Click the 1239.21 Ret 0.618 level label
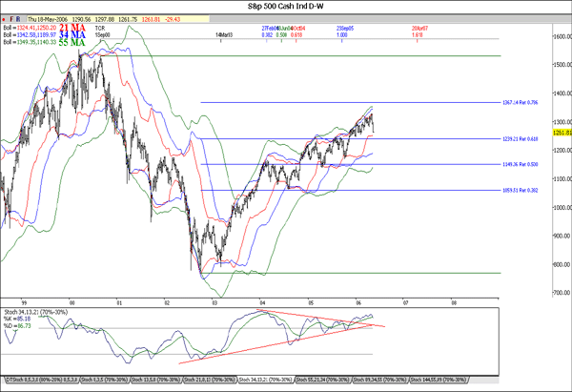The image size is (572, 392). point(521,138)
